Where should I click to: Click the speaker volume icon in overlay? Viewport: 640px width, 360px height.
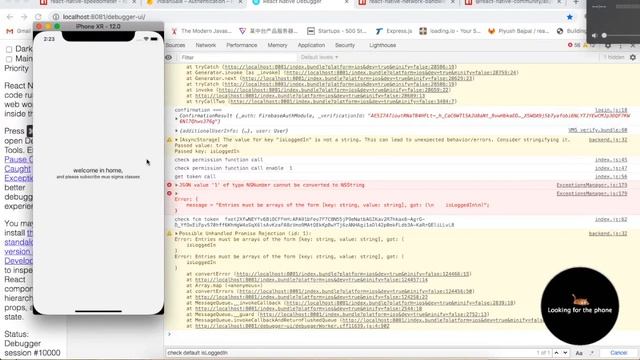[594, 36]
